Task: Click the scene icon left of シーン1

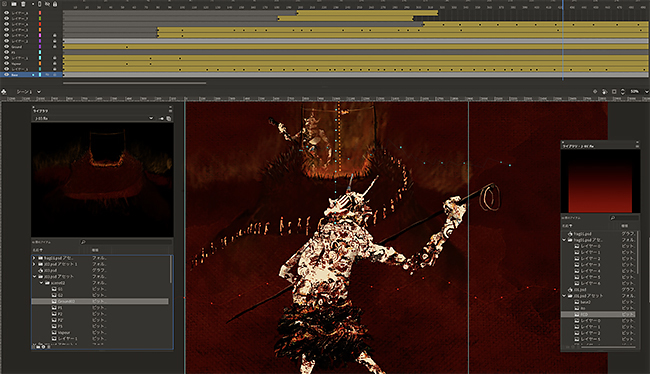Action: 4,92
